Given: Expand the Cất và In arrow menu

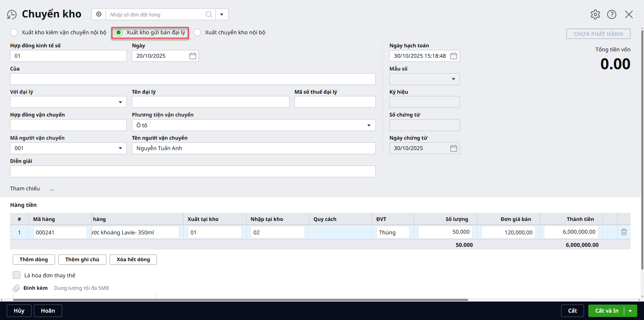Looking at the screenshot, I should click(x=630, y=311).
